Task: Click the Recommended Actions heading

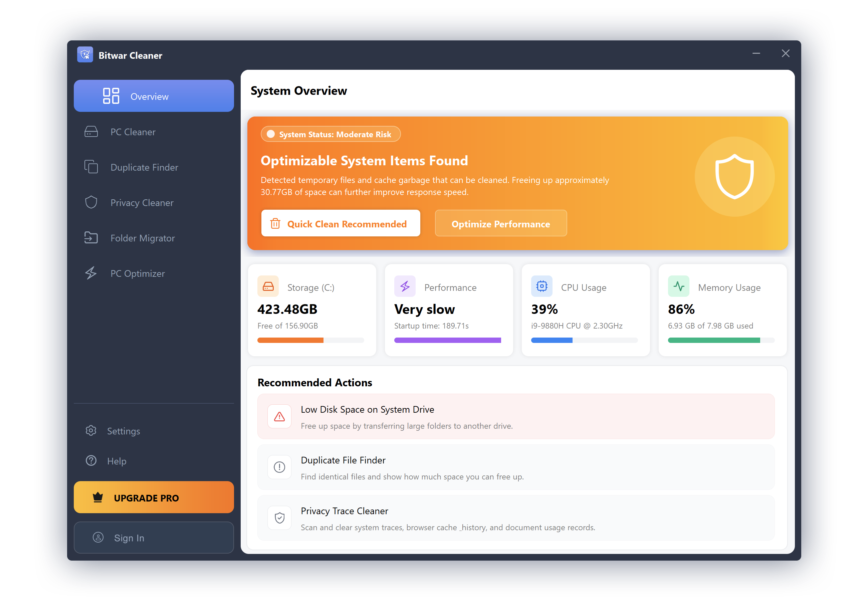Action: point(315,383)
